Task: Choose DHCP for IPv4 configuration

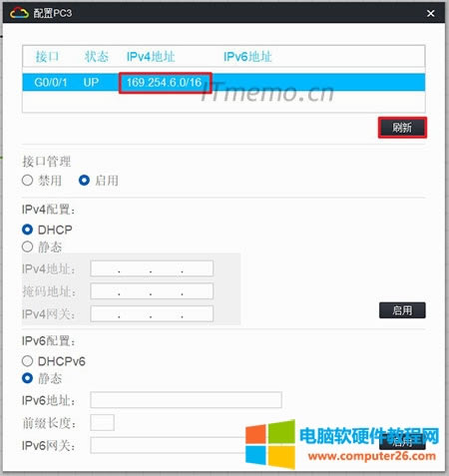Action: click(x=27, y=230)
